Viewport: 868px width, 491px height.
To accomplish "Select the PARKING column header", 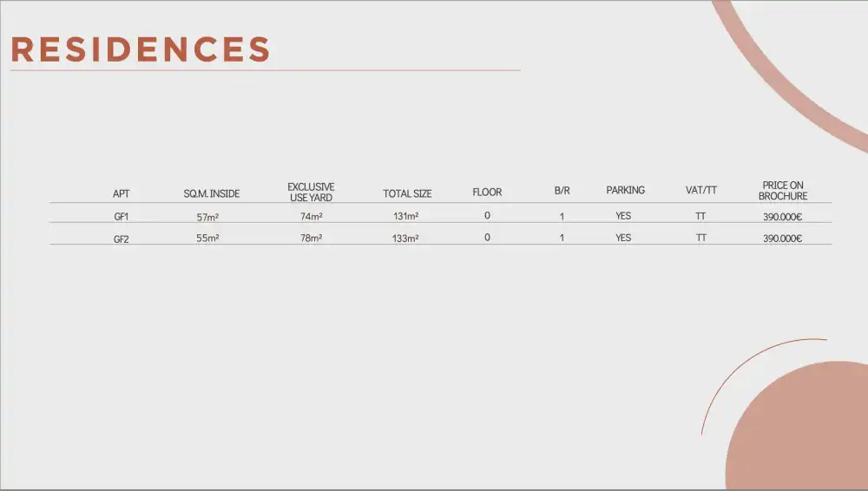I will click(625, 190).
